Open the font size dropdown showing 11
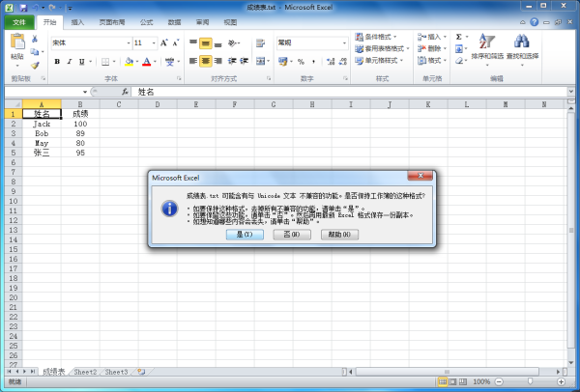This screenshot has width=580, height=392. (154, 42)
